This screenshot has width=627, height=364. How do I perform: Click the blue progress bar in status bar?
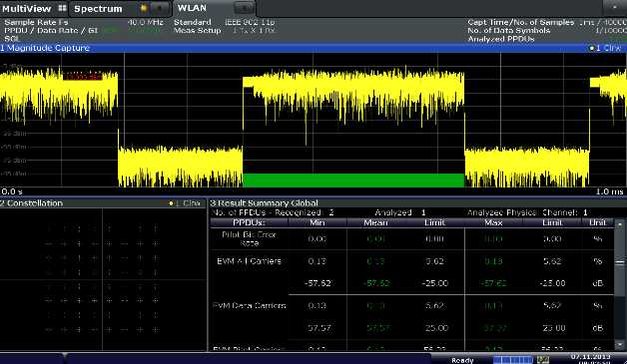click(513, 360)
